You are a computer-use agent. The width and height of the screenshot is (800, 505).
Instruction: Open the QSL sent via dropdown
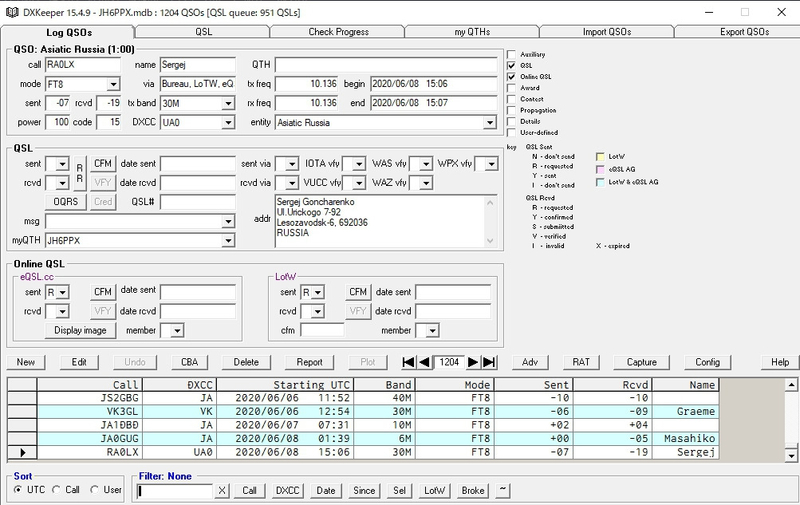[x=292, y=164]
